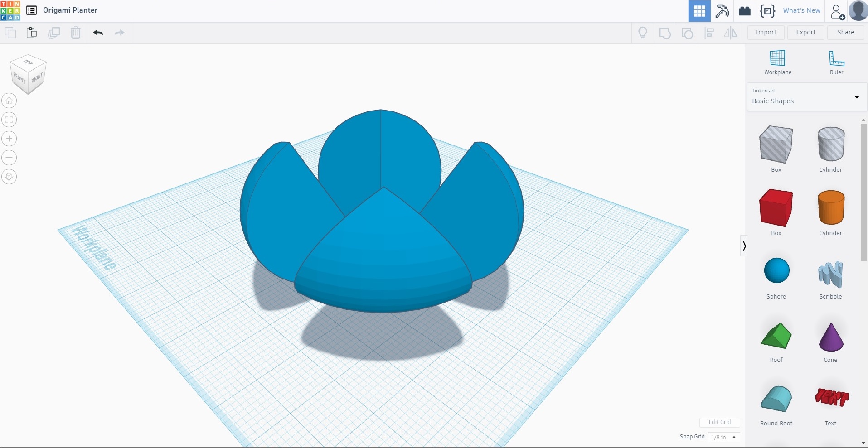The image size is (868, 448).
Task: Click the Ungroup shapes icon
Action: 687,33
